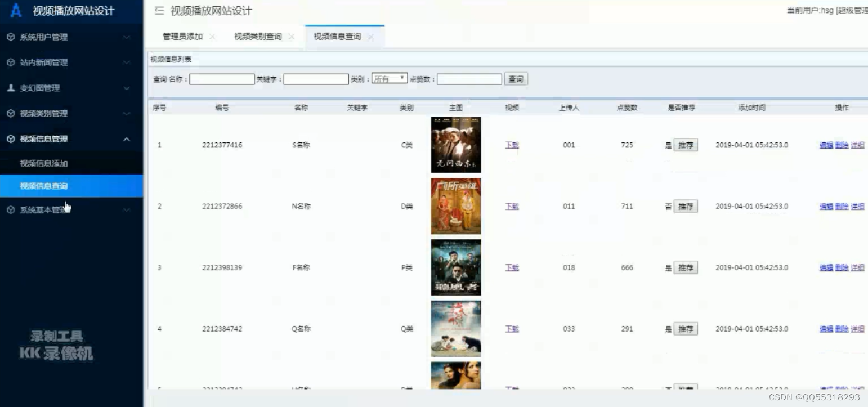Download the video in N名称 row

pos(512,207)
